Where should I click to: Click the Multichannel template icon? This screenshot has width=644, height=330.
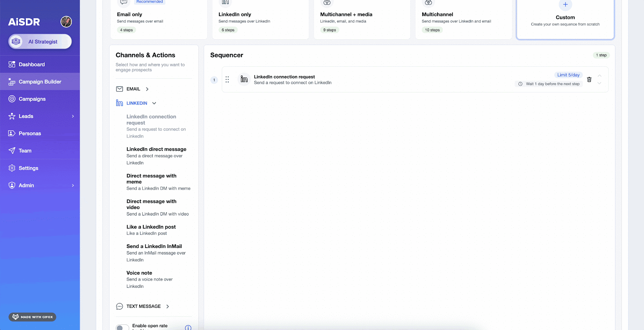tap(429, 2)
